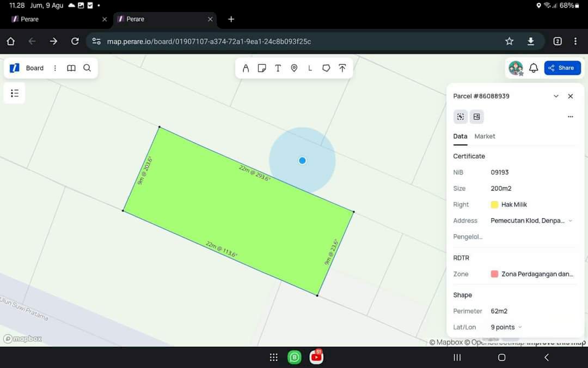Click the yellow Hak Milik color swatch
The width and height of the screenshot is (588, 368).
pos(494,204)
